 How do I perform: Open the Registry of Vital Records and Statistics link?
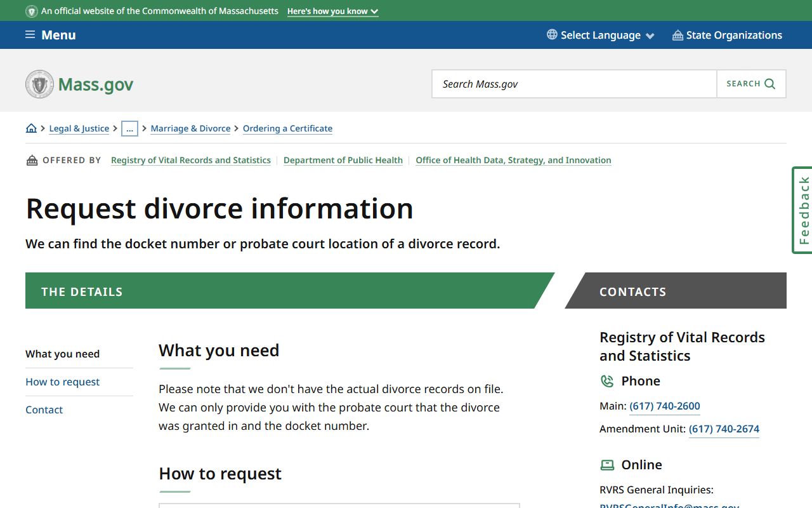pyautogui.click(x=191, y=160)
